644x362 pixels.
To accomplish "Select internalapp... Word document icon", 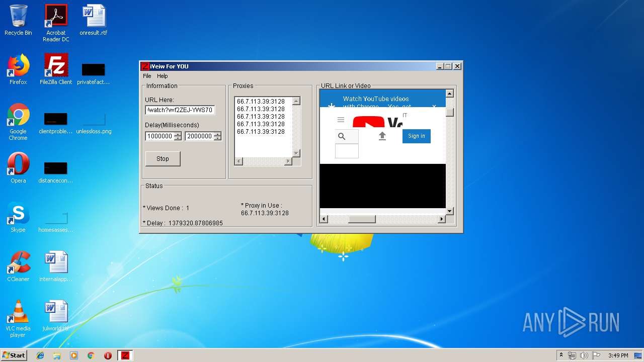I will pyautogui.click(x=56, y=266).
